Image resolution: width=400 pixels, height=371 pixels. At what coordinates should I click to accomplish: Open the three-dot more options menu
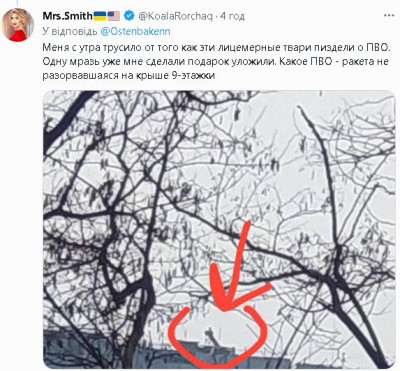[x=389, y=15]
